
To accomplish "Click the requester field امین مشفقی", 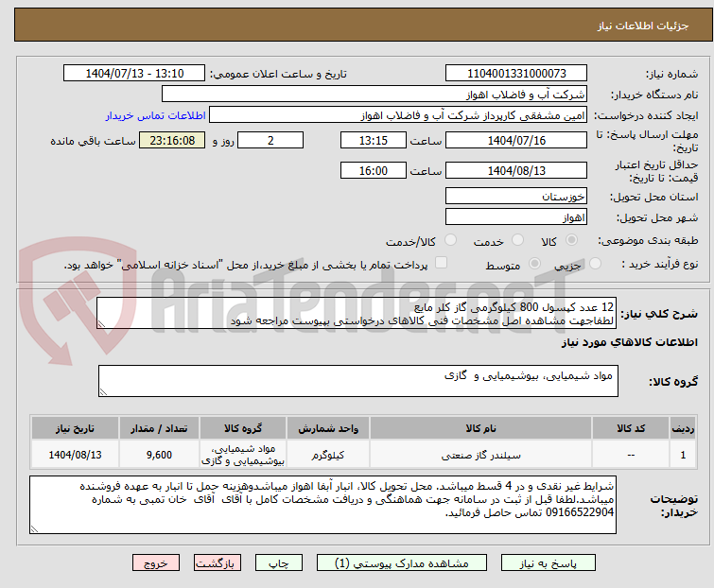I will (397, 115).
